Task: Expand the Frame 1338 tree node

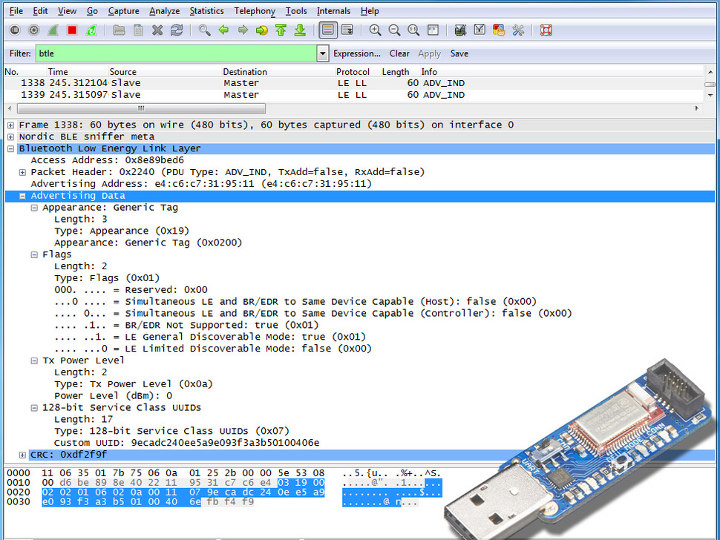Action: pos(11,125)
